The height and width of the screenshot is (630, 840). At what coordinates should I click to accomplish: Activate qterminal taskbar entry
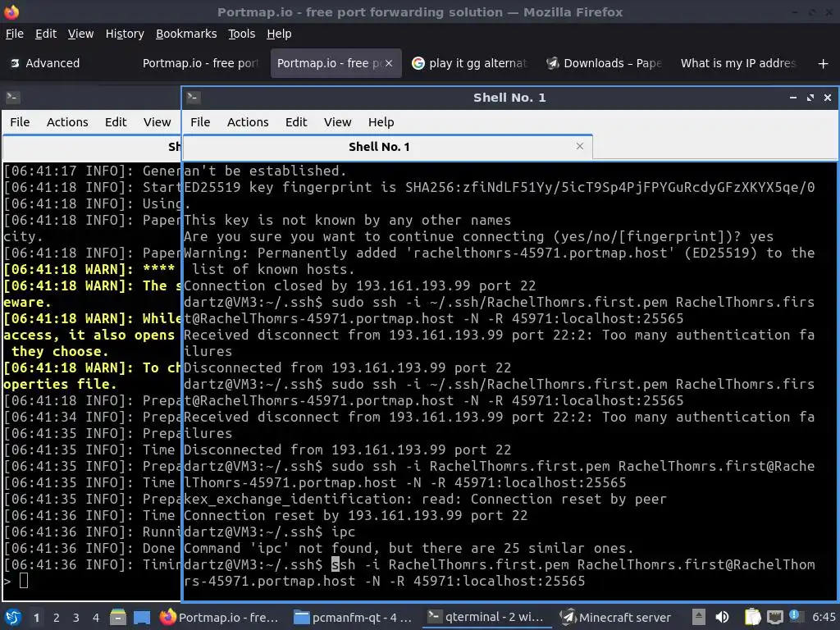(x=486, y=617)
